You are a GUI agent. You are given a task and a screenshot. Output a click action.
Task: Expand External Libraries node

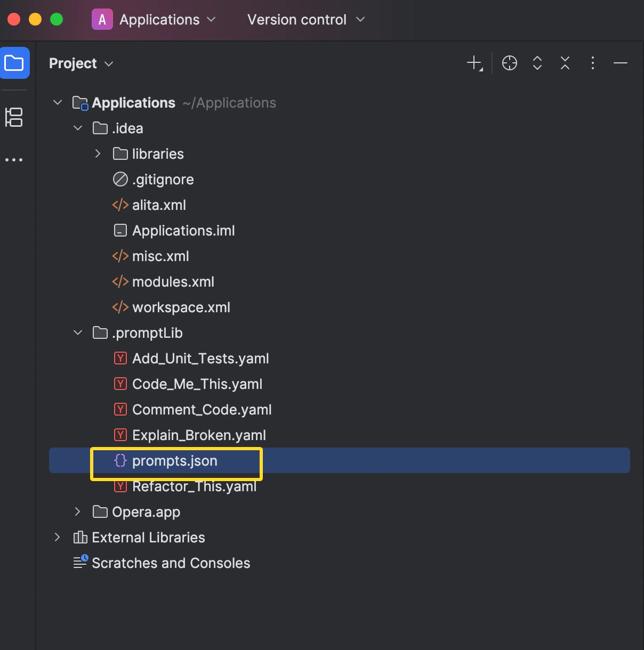(58, 537)
